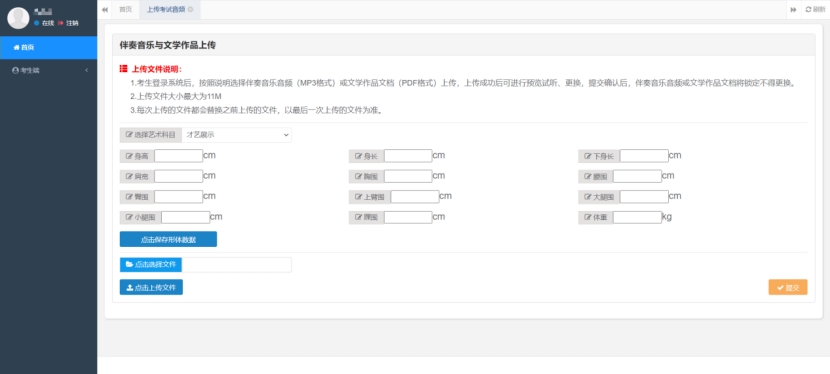830x374 pixels.
Task: Click the 刷新 refresh icon
Action: click(808, 10)
